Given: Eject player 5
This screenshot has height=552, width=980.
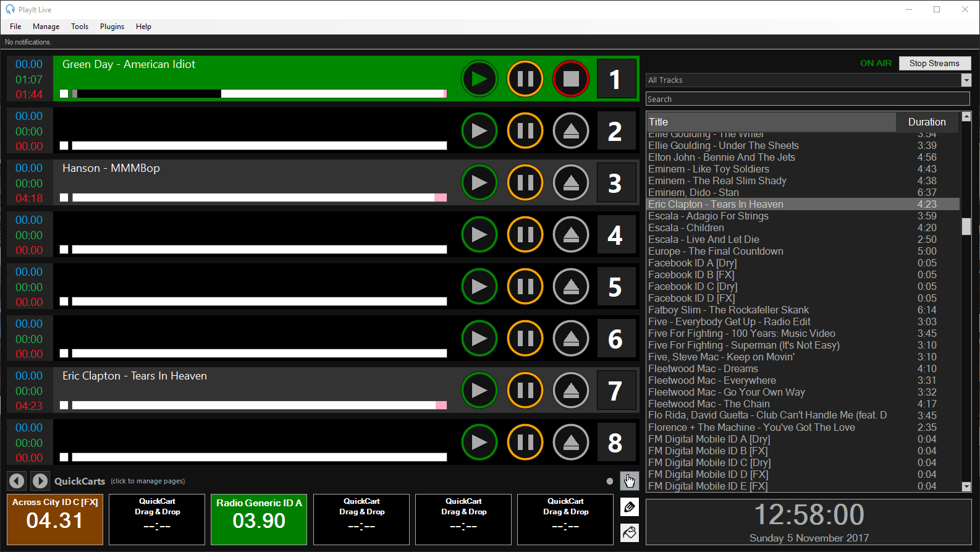Looking at the screenshot, I should (x=571, y=287).
